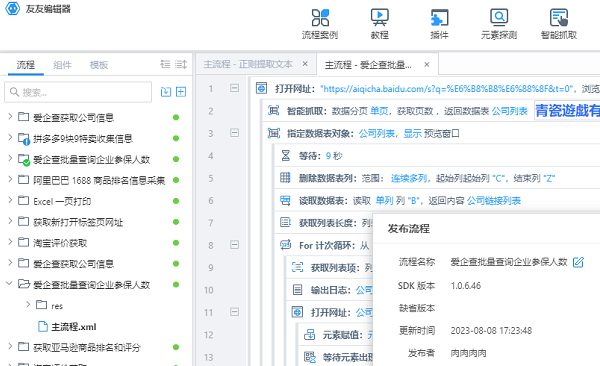
Task: Select the 等待元素出现 step icon
Action: coord(310,357)
